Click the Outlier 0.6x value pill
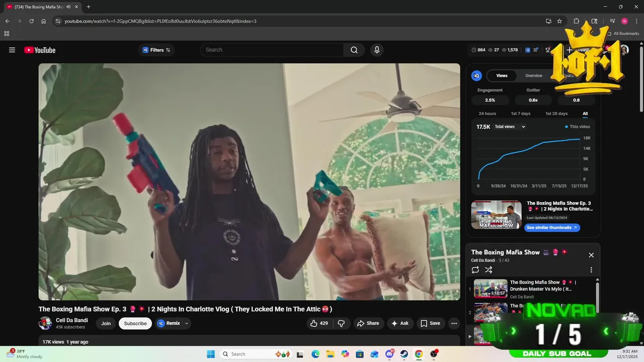 point(533,100)
